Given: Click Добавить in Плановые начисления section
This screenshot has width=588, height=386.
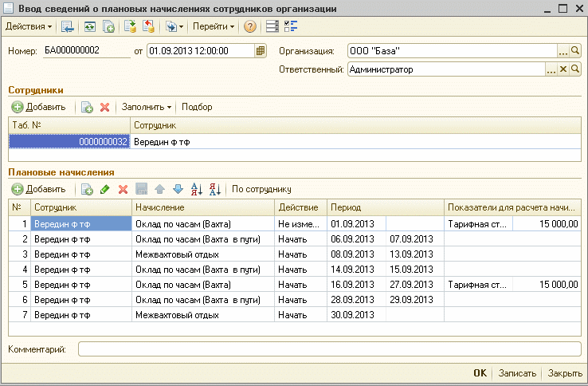Looking at the screenshot, I should click(x=38, y=189).
